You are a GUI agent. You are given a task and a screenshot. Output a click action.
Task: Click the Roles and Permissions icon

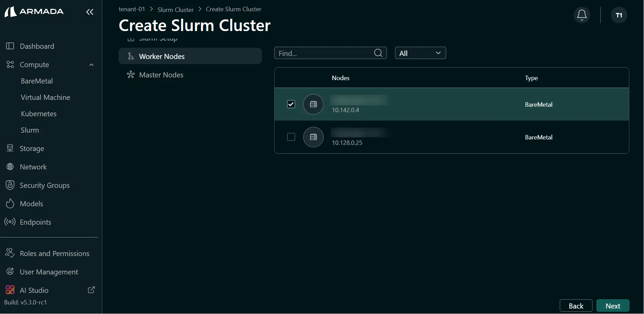pyautogui.click(x=10, y=253)
